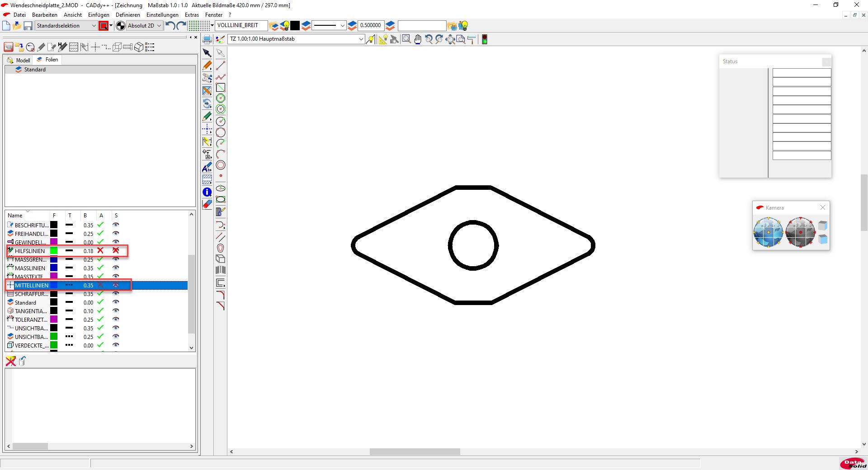This screenshot has width=868, height=470.
Task: Select the ellipse drawing tool
Action: (x=221, y=188)
